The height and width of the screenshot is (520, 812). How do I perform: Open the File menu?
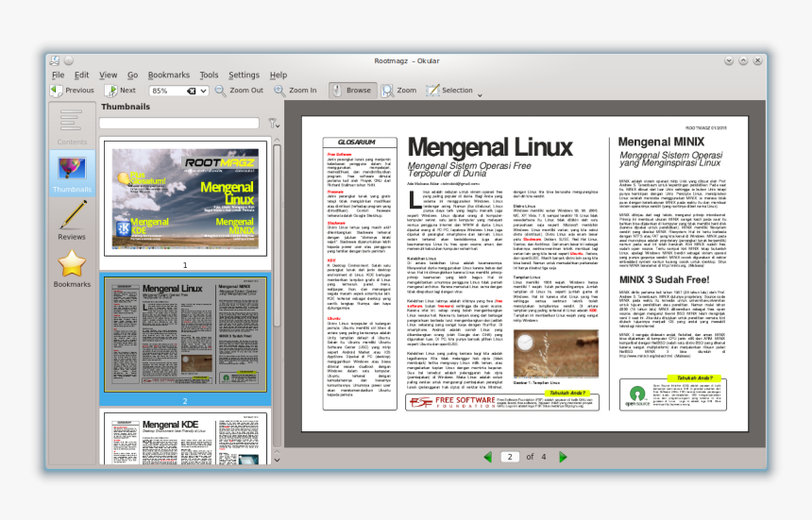58,75
